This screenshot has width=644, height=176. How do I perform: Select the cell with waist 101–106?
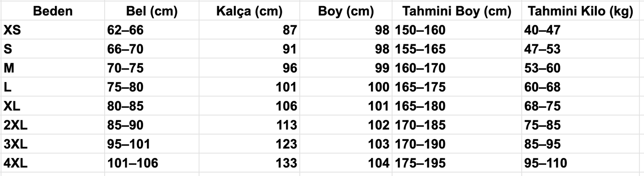click(x=152, y=163)
